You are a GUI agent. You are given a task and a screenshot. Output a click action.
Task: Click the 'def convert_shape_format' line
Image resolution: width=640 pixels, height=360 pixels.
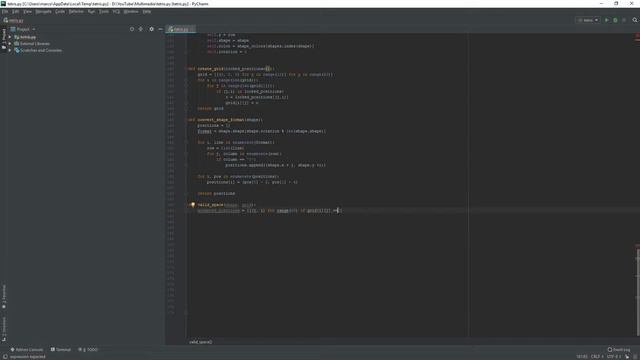pos(225,120)
